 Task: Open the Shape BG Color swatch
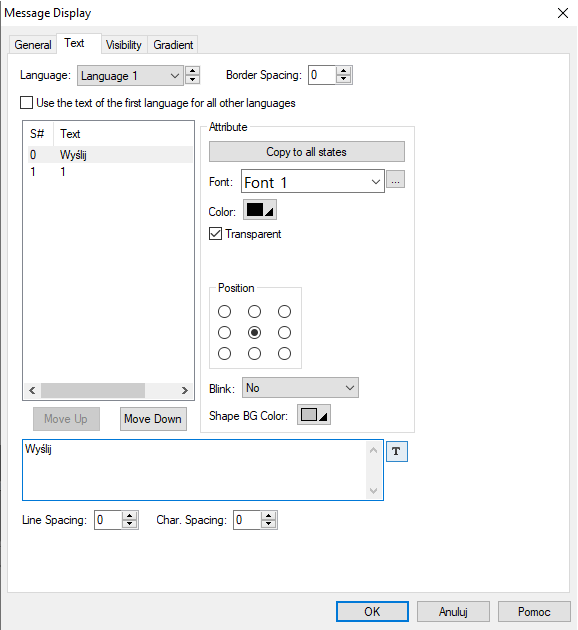(314, 415)
